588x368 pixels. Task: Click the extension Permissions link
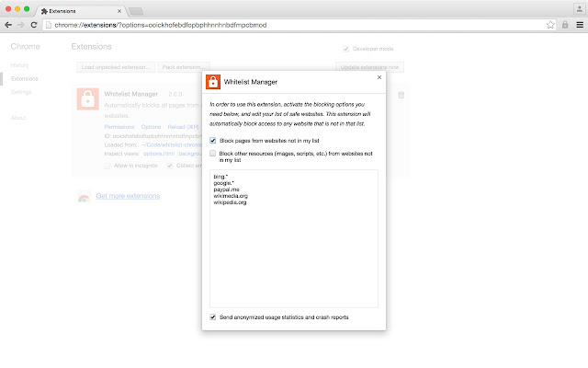pyautogui.click(x=119, y=127)
